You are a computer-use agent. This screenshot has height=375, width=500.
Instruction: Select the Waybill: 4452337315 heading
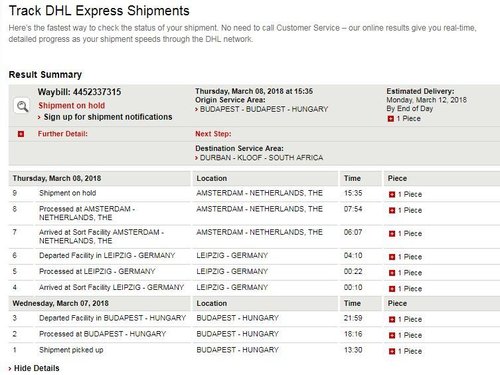[x=79, y=92]
